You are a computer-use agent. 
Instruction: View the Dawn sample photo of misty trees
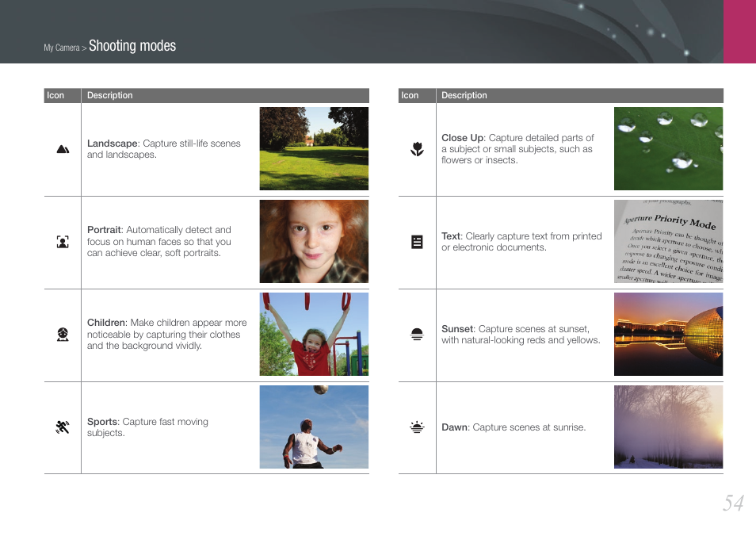668,427
